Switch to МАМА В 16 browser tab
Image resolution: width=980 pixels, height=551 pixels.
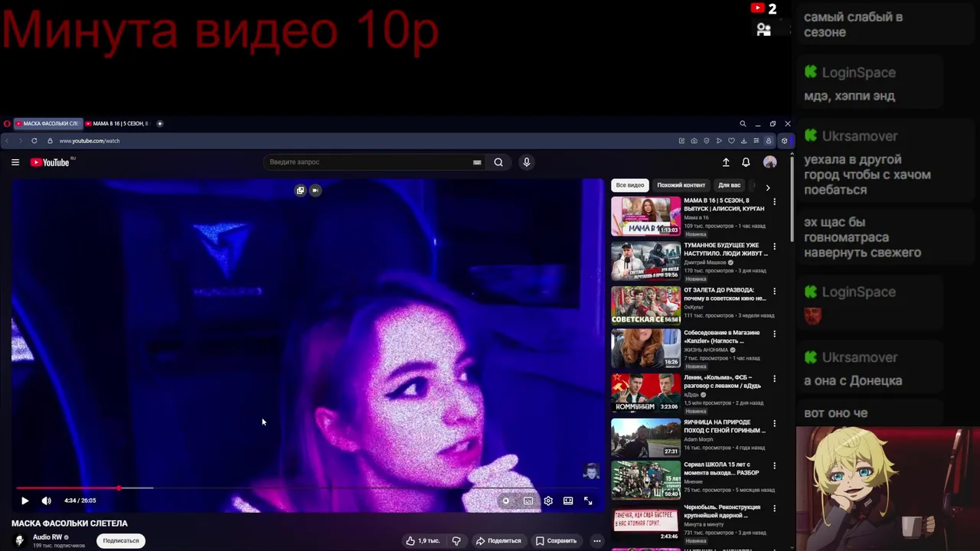coord(117,123)
